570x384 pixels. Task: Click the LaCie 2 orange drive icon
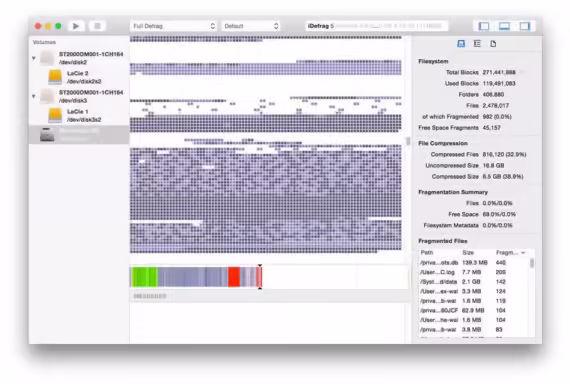(x=55, y=77)
